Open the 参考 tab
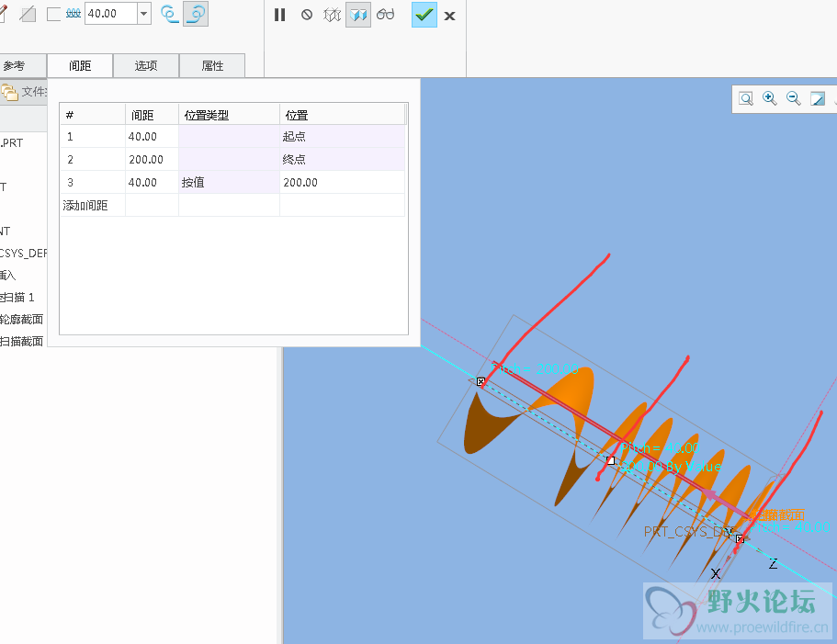Viewport: 837px width, 644px height. 23,65
